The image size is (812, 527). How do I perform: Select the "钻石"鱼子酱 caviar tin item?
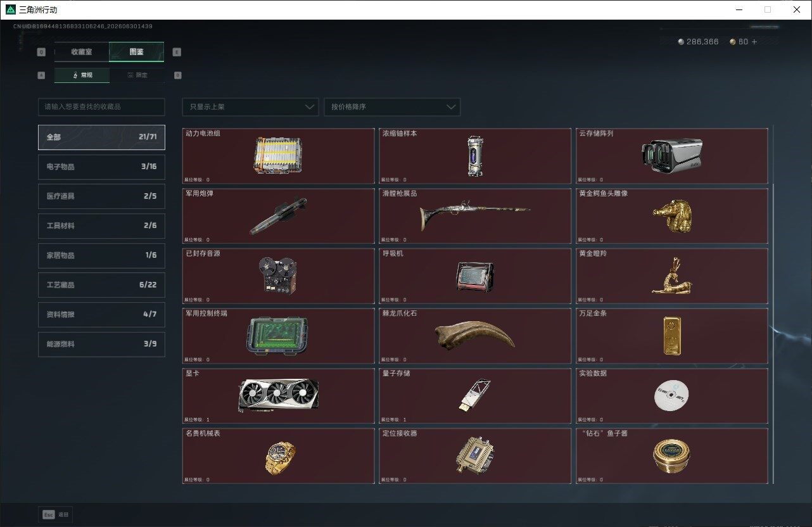[x=672, y=456]
